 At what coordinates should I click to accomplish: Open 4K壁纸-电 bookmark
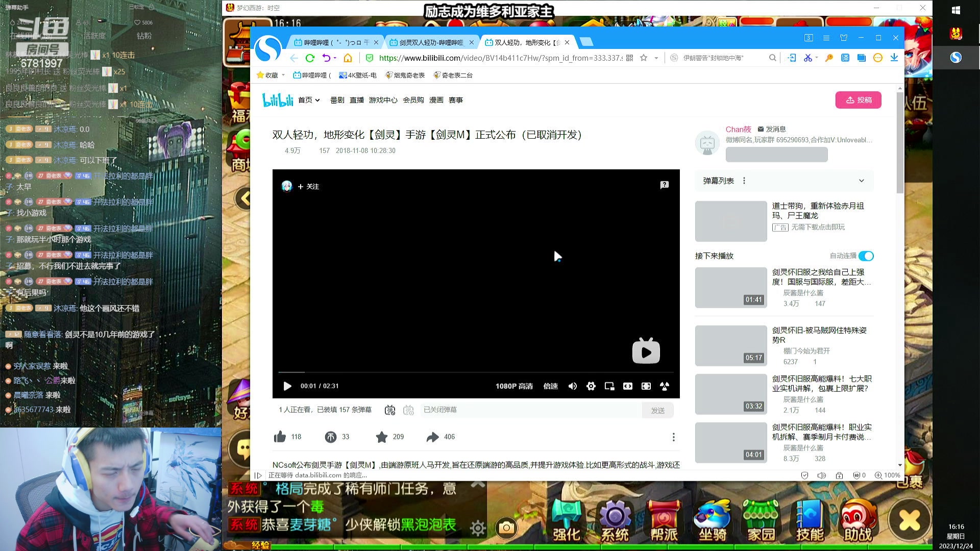click(358, 76)
